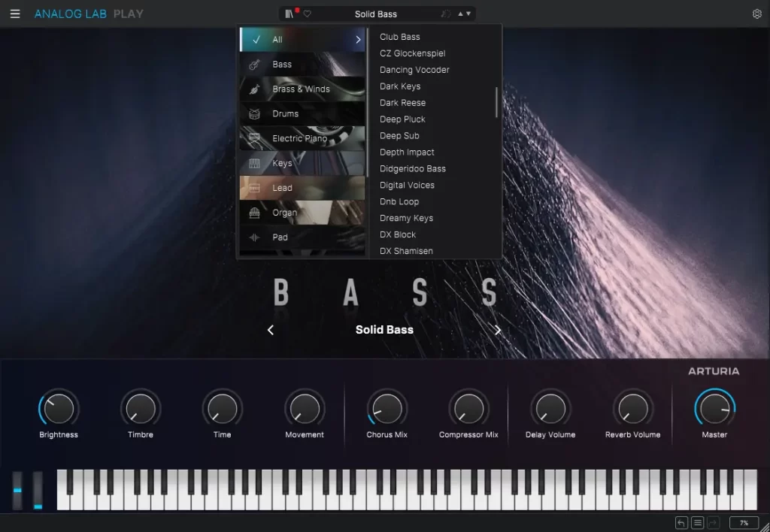Image resolution: width=770 pixels, height=532 pixels.
Task: Go to previous preset with left chevron
Action: coord(271,330)
